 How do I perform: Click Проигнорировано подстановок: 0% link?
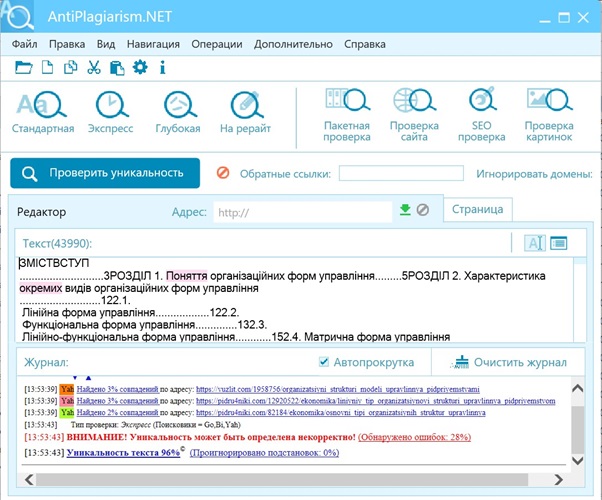point(265,453)
